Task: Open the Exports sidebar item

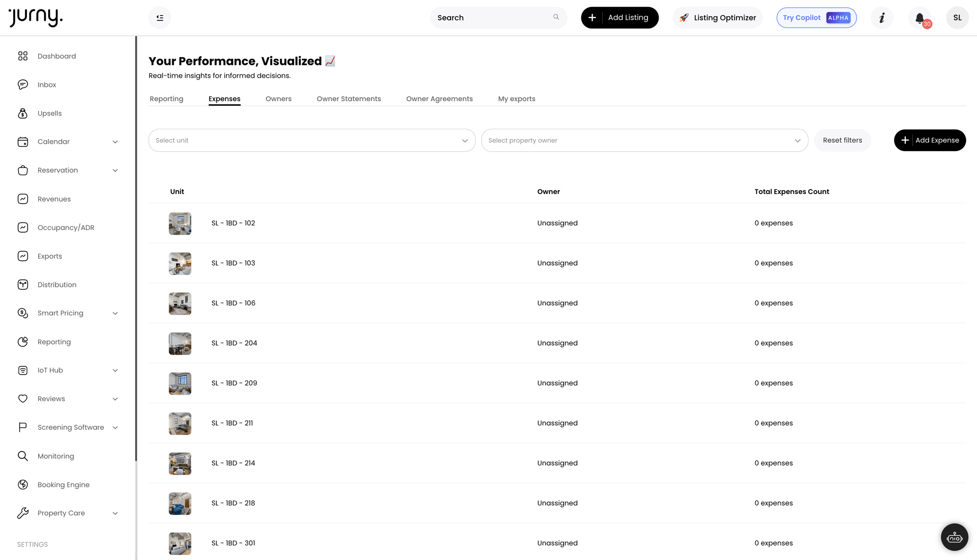Action: (50, 256)
